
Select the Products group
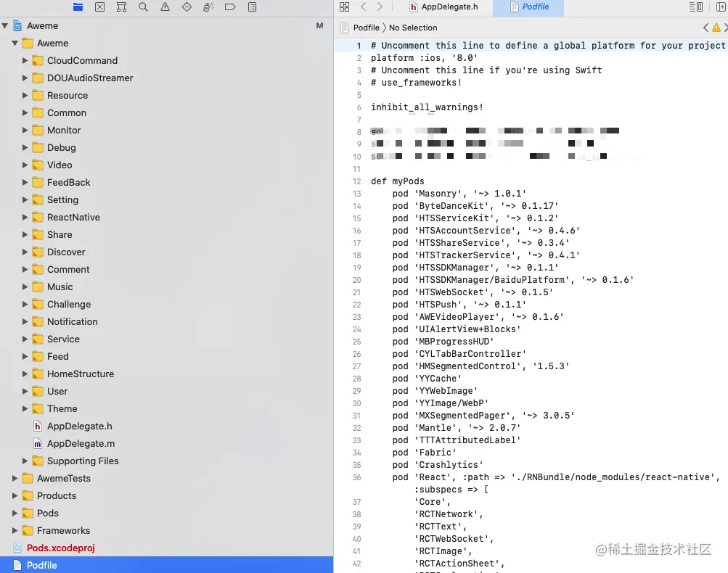(56, 495)
